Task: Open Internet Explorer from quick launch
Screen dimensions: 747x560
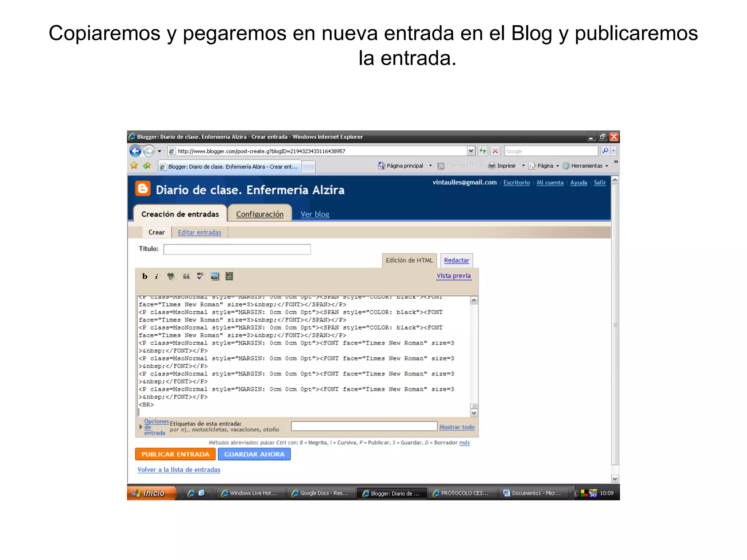Action: click(191, 493)
